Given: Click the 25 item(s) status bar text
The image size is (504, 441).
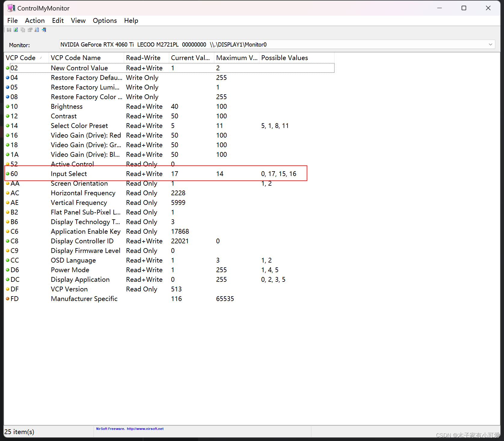Looking at the screenshot, I should (x=19, y=432).
